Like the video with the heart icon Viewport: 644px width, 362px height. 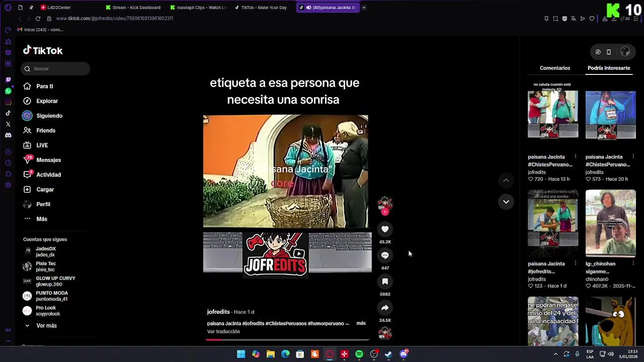pyautogui.click(x=385, y=229)
